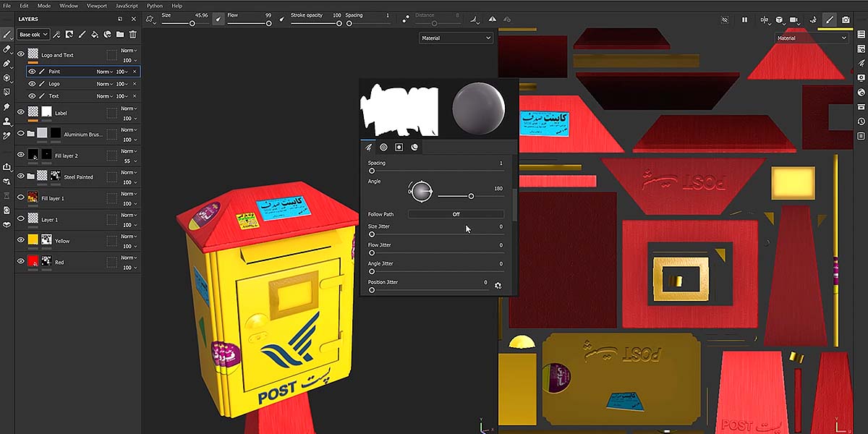Hide the Label layer

tap(21, 112)
